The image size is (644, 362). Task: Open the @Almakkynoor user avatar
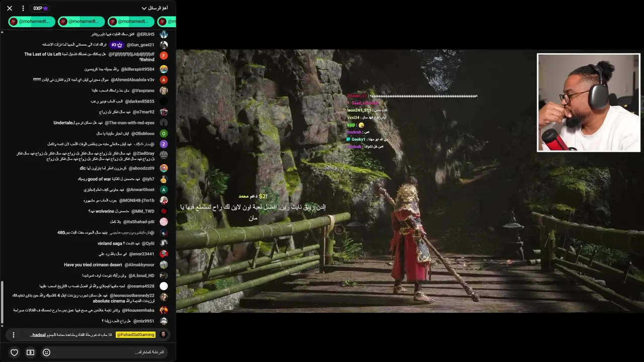click(164, 264)
